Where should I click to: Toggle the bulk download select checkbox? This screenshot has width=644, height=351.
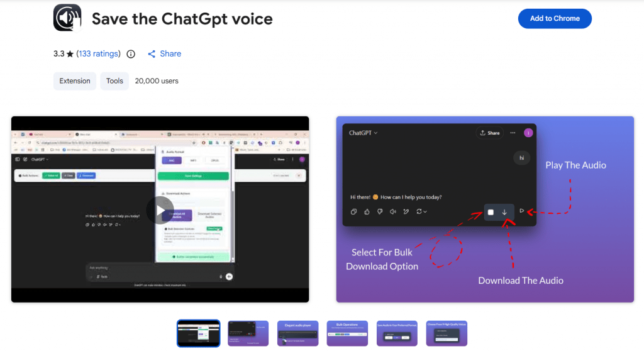491,213
